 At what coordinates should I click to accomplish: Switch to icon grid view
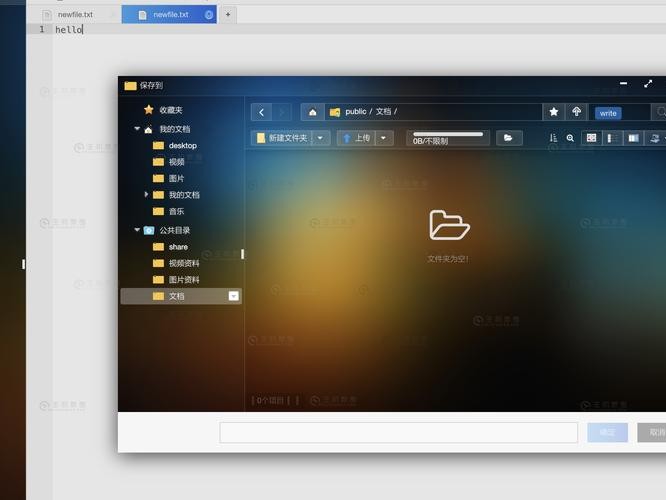[x=591, y=138]
